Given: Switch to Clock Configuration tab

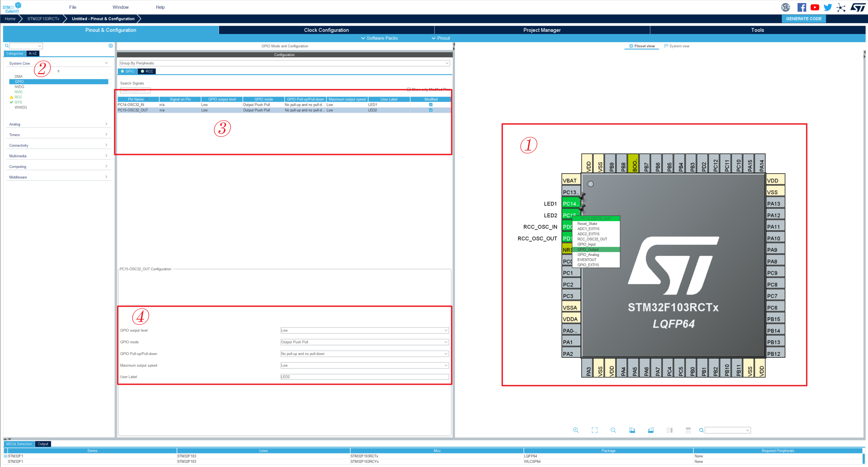Looking at the screenshot, I should (327, 30).
